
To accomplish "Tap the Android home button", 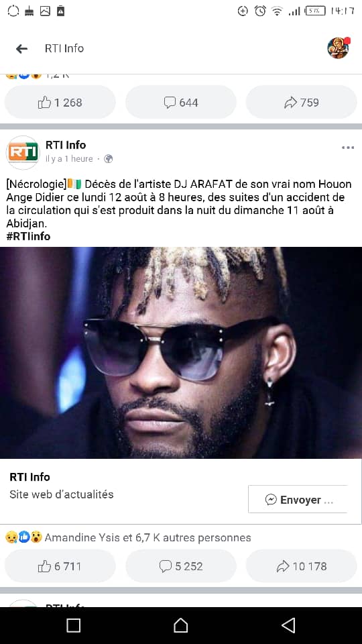I will pos(180,625).
